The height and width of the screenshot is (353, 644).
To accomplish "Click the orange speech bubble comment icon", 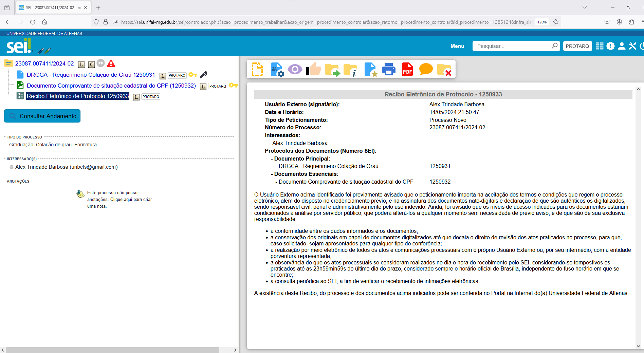I will (426, 69).
